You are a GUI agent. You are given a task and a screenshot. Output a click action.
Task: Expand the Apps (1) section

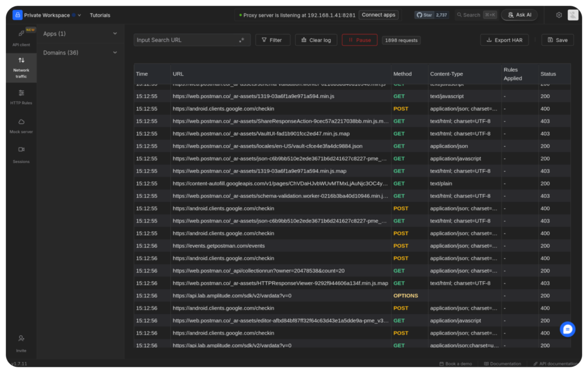(x=80, y=34)
